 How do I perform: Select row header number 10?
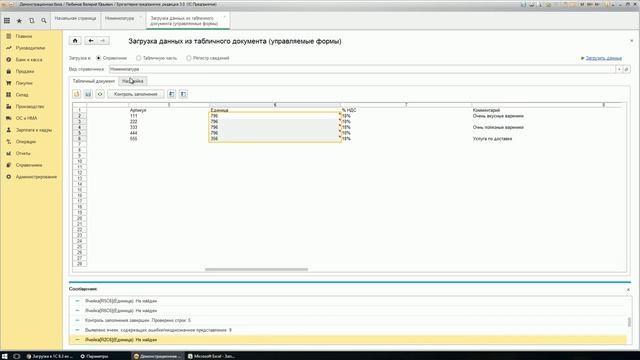click(80, 162)
